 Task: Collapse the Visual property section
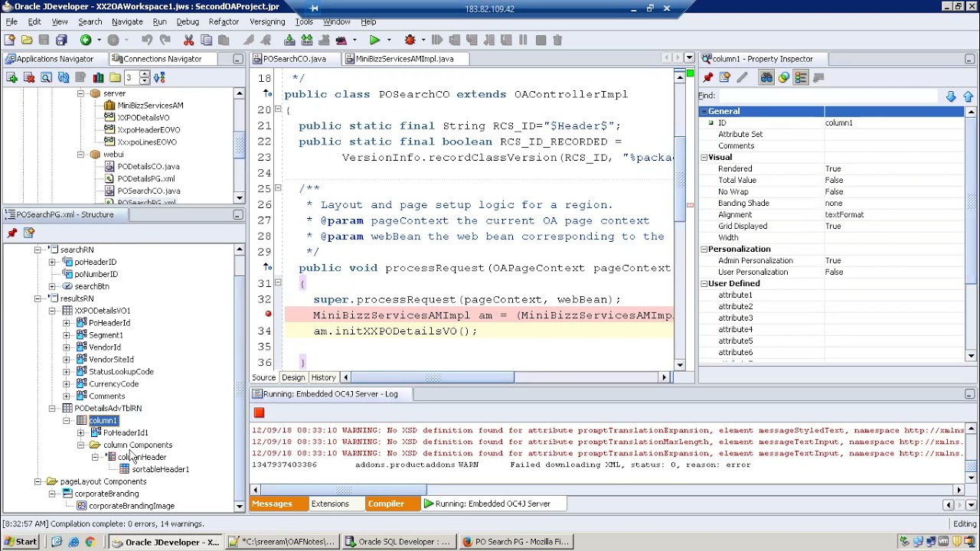[704, 158]
